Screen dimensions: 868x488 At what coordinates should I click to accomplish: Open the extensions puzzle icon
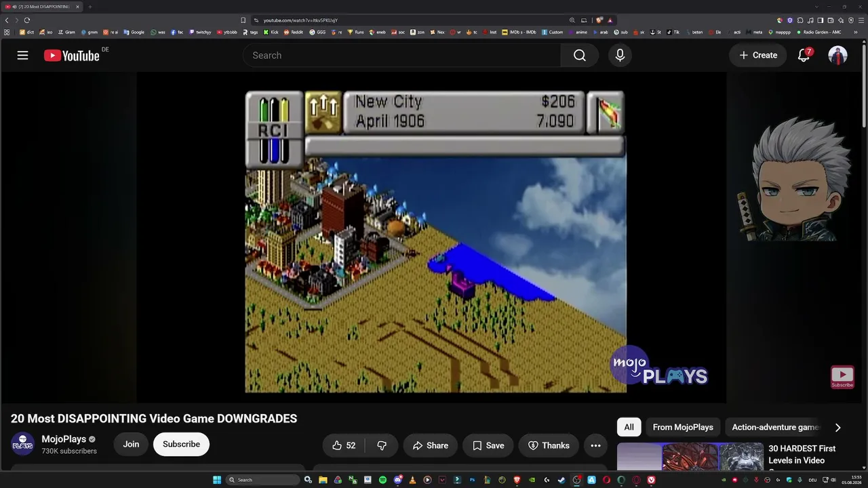[800, 20]
